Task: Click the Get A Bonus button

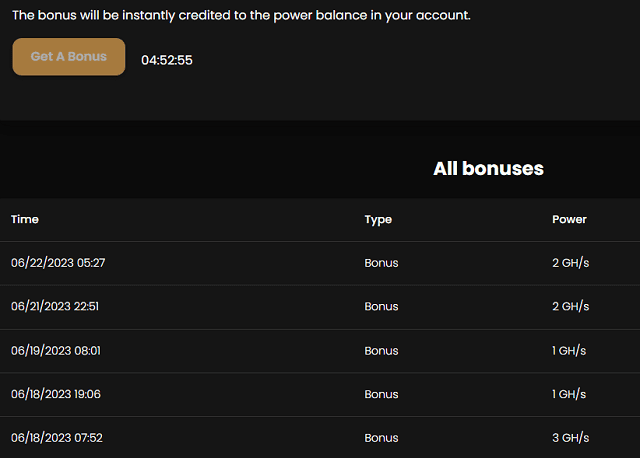Action: click(x=69, y=57)
